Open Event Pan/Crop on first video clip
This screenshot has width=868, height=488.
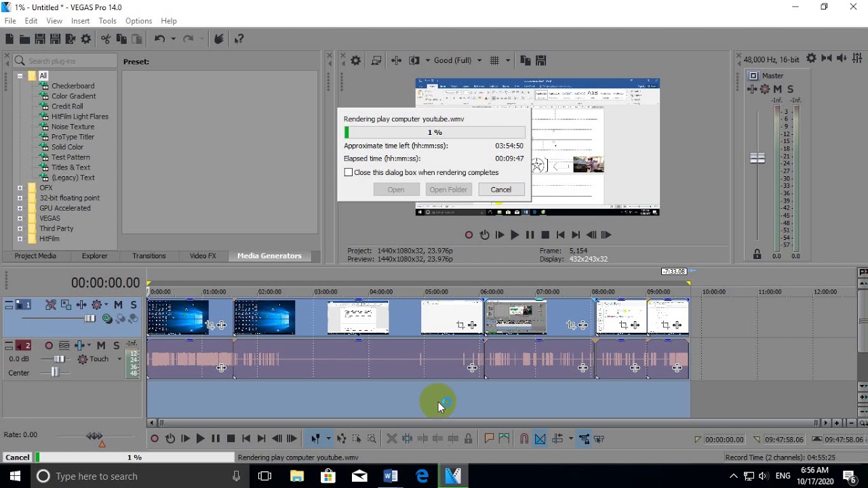pyautogui.click(x=211, y=325)
